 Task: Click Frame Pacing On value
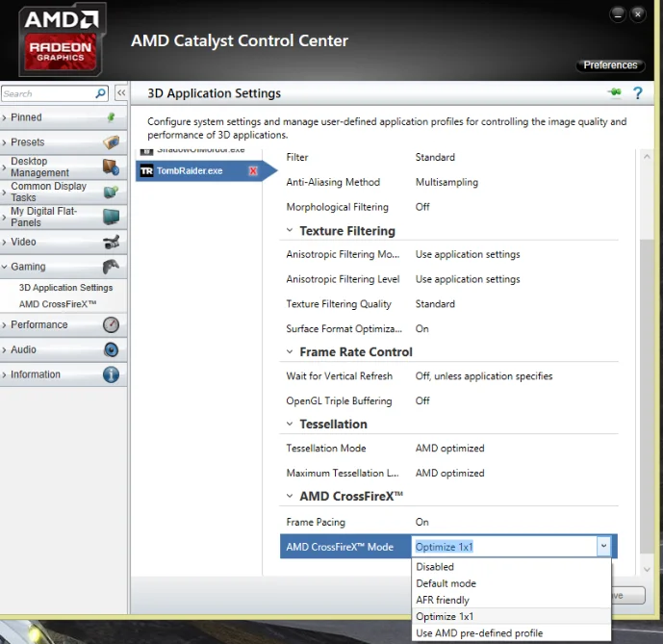click(x=422, y=522)
